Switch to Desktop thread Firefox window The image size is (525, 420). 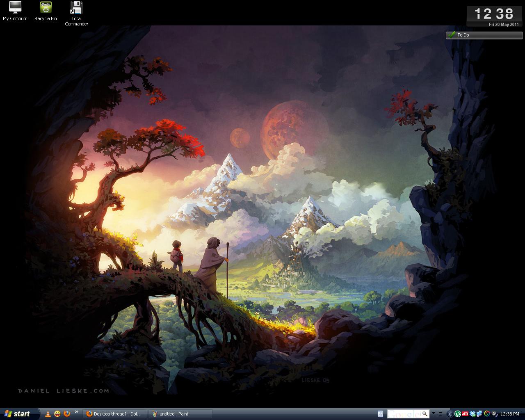pos(114,414)
